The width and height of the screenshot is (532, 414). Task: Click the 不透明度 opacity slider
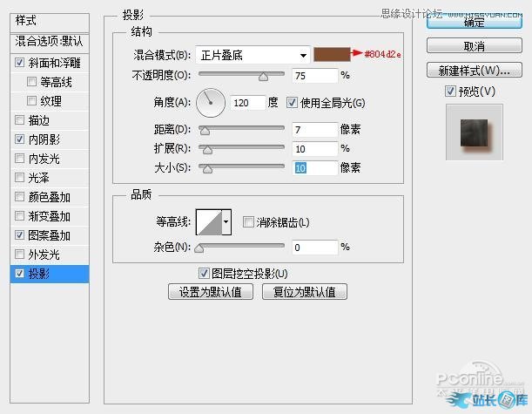pos(243,77)
